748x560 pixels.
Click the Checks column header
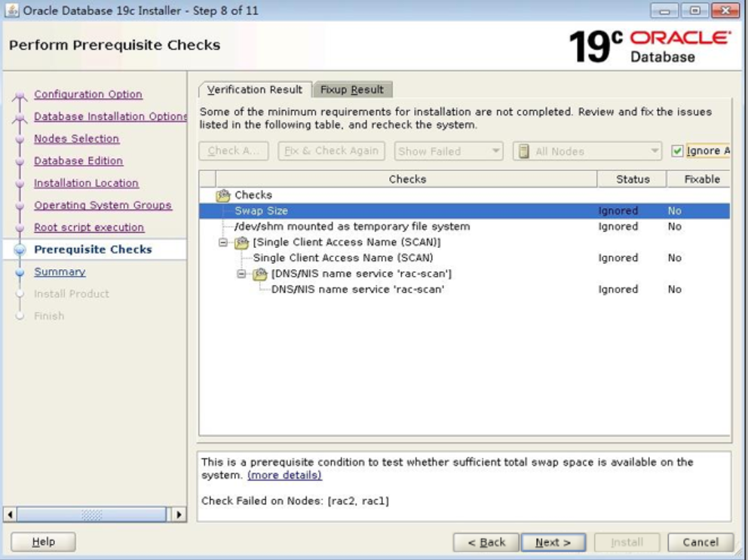(x=407, y=179)
